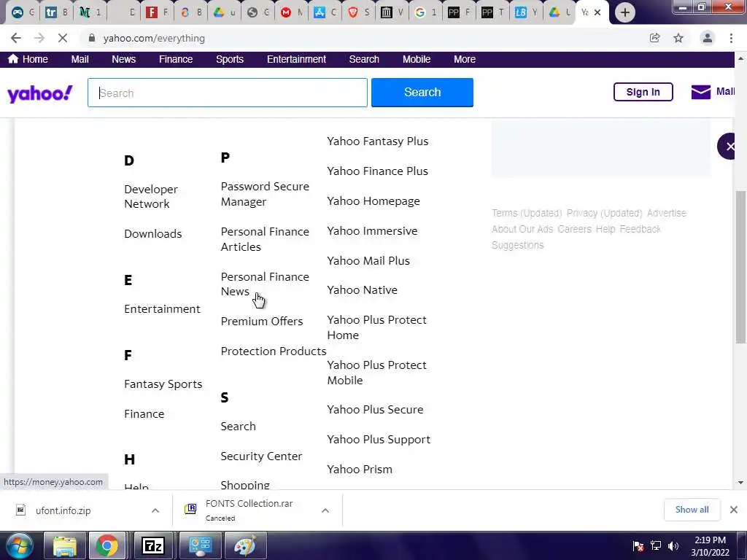Click the Yahoo logo
This screenshot has width=747, height=560.
tap(40, 93)
